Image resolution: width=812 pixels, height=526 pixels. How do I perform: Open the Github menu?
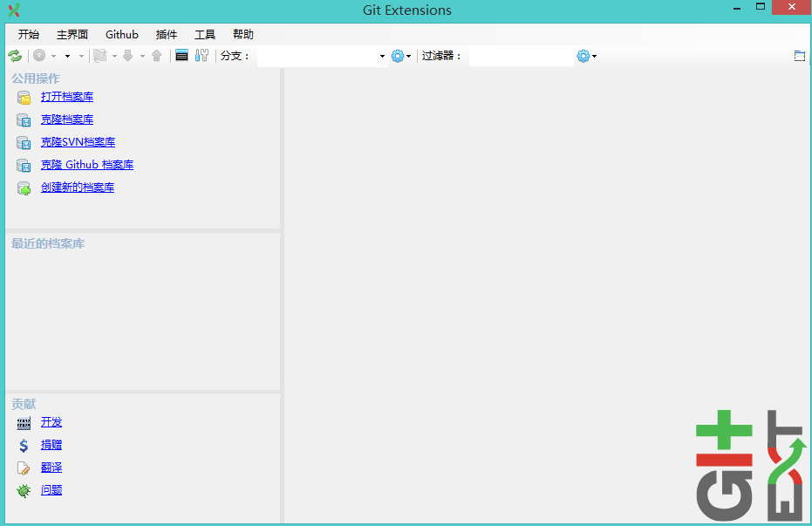pos(122,35)
